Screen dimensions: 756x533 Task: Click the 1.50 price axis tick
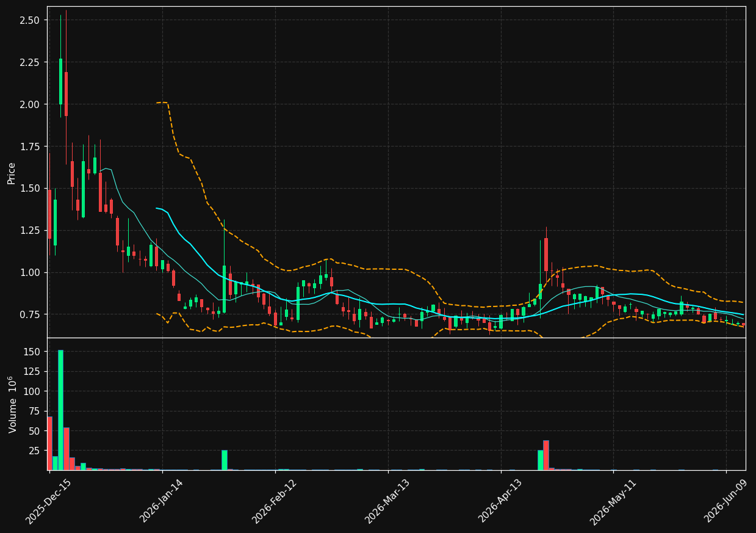[29, 189]
